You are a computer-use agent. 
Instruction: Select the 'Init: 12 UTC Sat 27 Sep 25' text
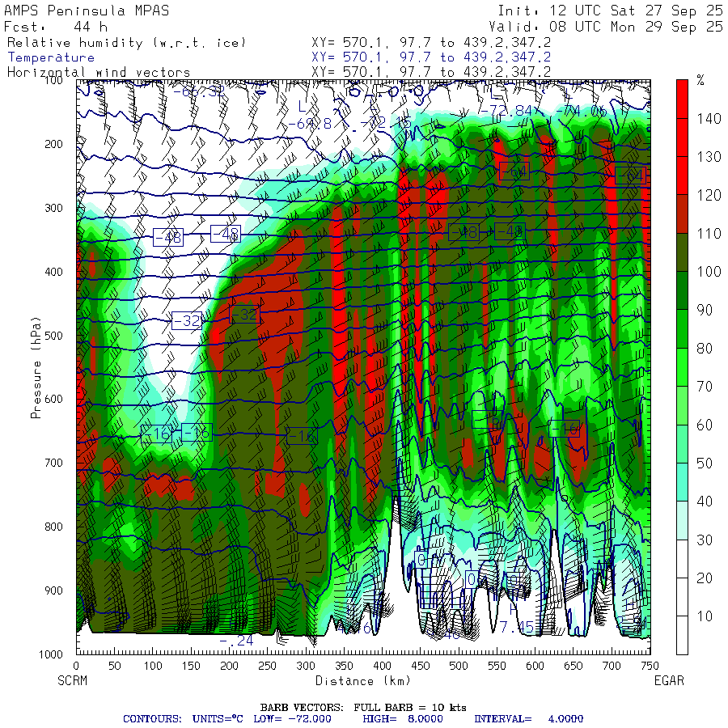pos(611,11)
